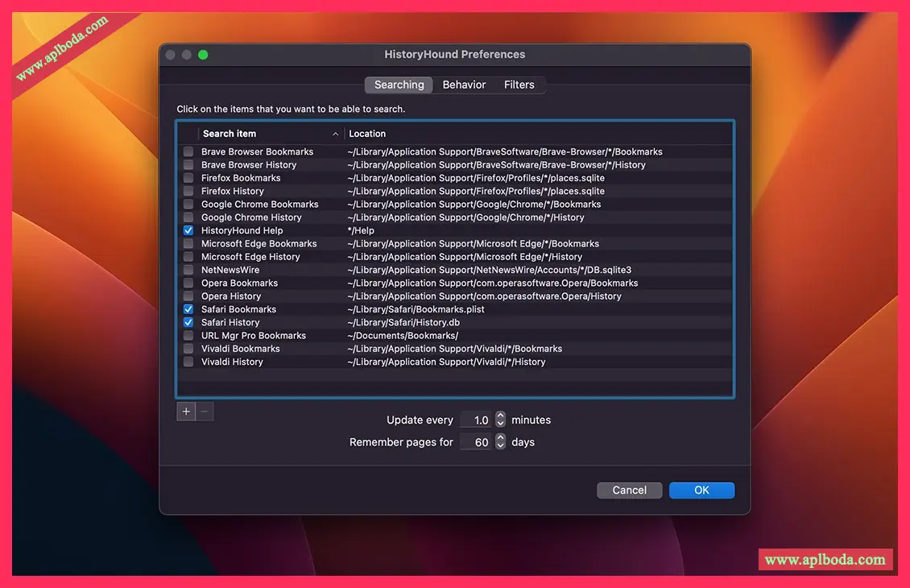Tick the Opera History checkbox
The image size is (910, 588).
click(x=188, y=296)
